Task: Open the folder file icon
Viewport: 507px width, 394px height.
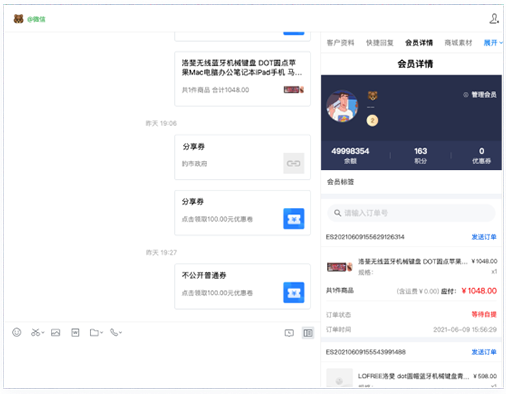Action: (94, 332)
